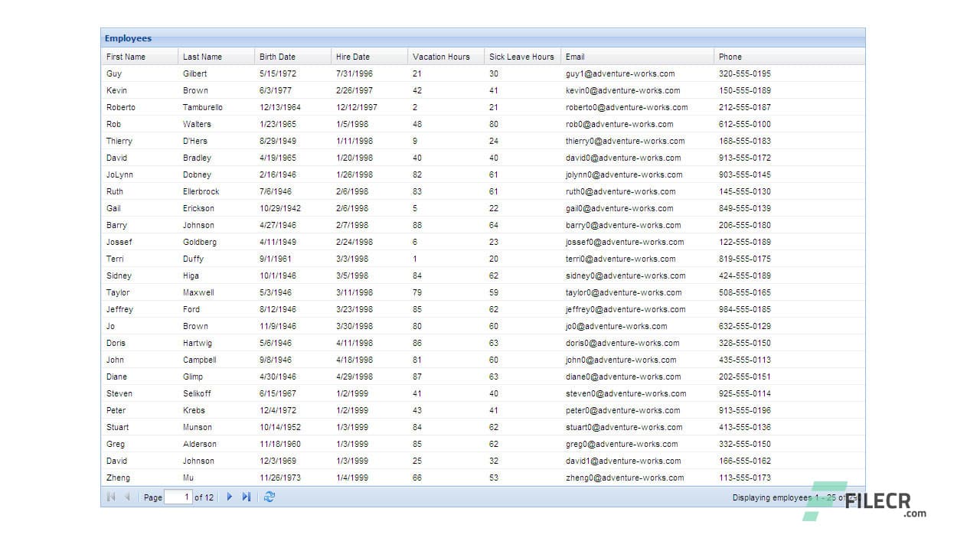Click the page number input field
The width and height of the screenshot is (980, 551).
(179, 497)
